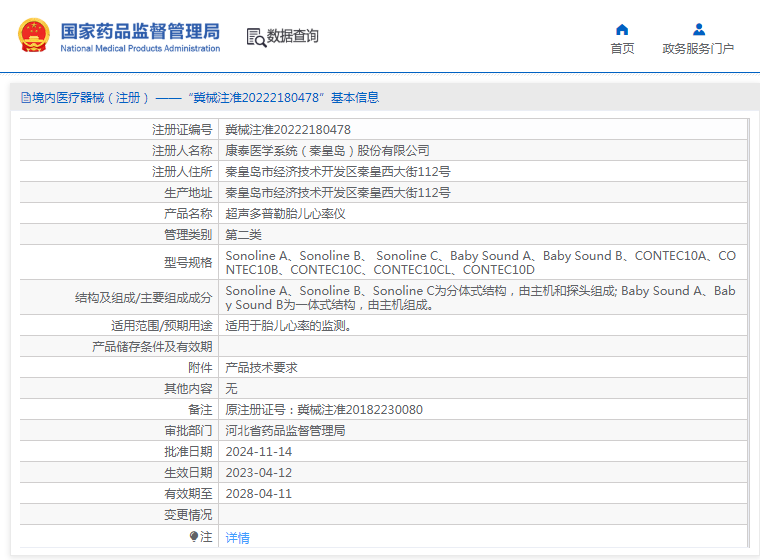
Task: Click product name 超声多普勒胎儿心率仪
Action: [285, 214]
